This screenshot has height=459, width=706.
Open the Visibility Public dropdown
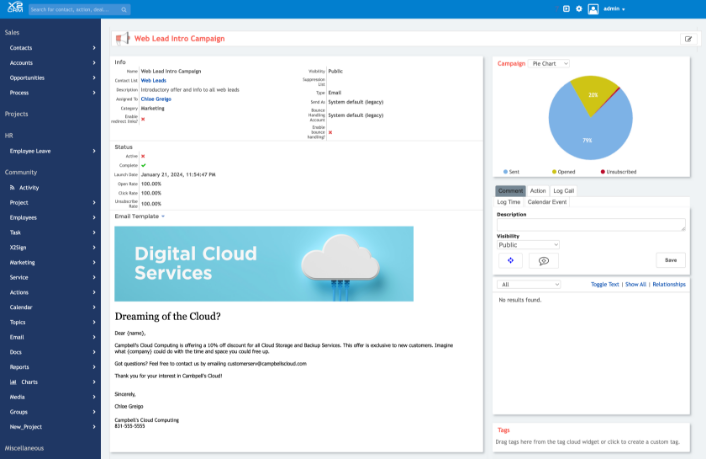(528, 244)
